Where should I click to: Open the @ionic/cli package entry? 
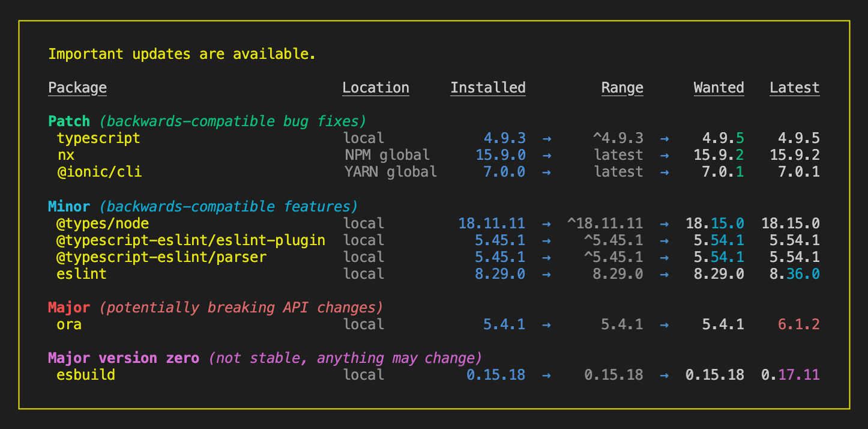[100, 171]
